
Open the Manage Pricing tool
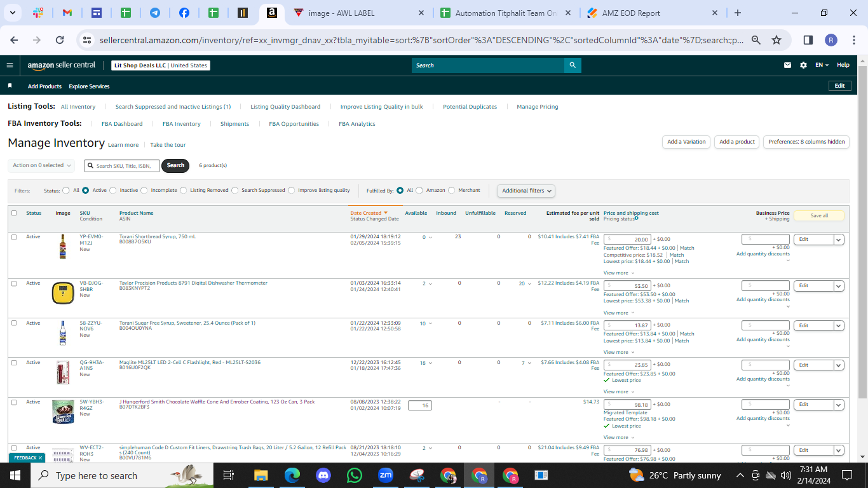[x=538, y=107]
